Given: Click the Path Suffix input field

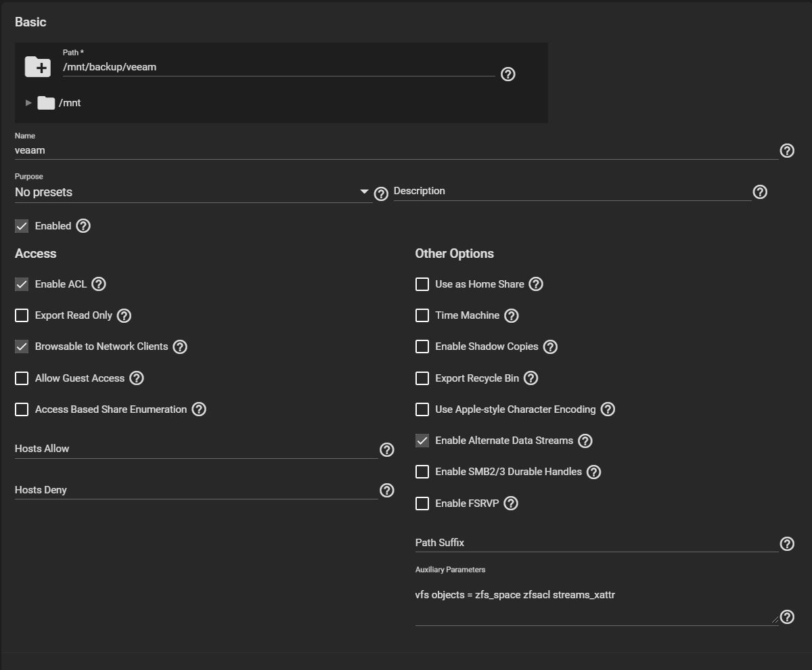Looking at the screenshot, I should pos(597,543).
